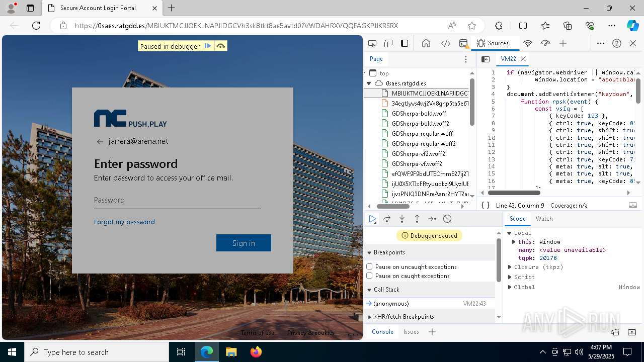Screen dimensions: 644x362
Task: Click the Password input field
Action: pyautogui.click(x=177, y=200)
